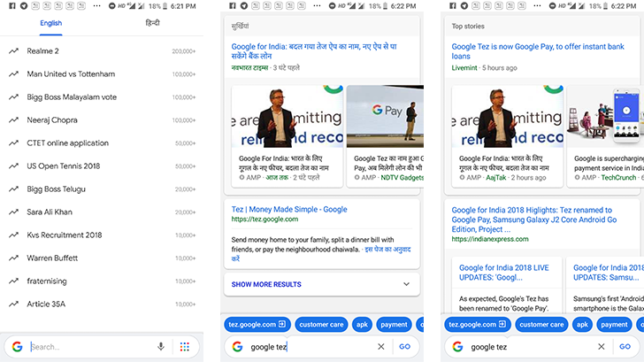Tap GO on the middle screen
Viewport: 644px width, 362px height.
(x=404, y=346)
